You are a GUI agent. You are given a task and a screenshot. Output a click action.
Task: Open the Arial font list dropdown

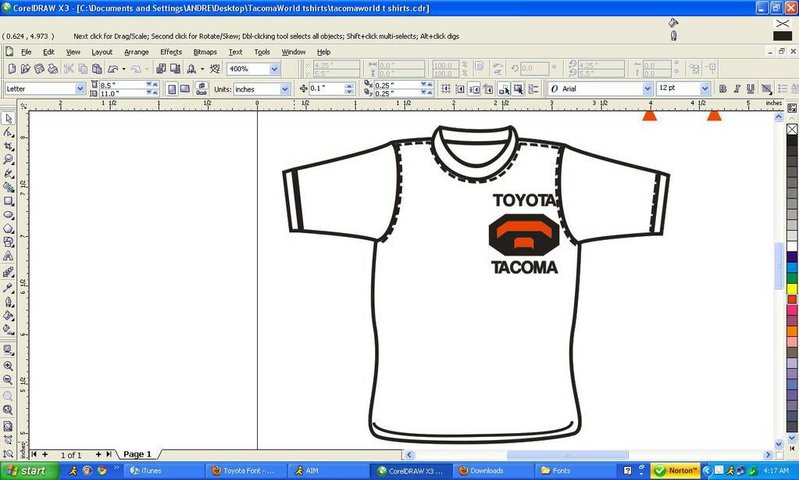[x=647, y=89]
